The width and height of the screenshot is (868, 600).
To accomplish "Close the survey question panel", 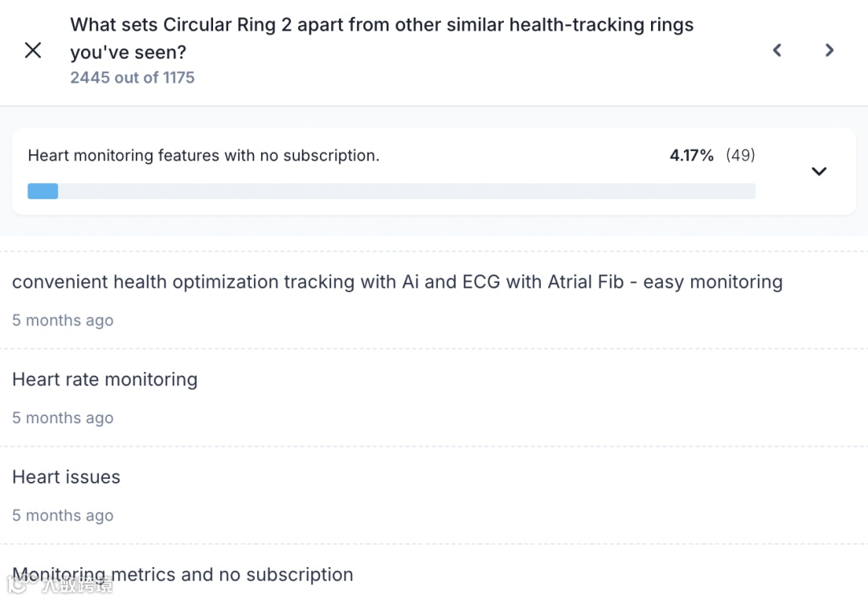I will click(x=33, y=51).
